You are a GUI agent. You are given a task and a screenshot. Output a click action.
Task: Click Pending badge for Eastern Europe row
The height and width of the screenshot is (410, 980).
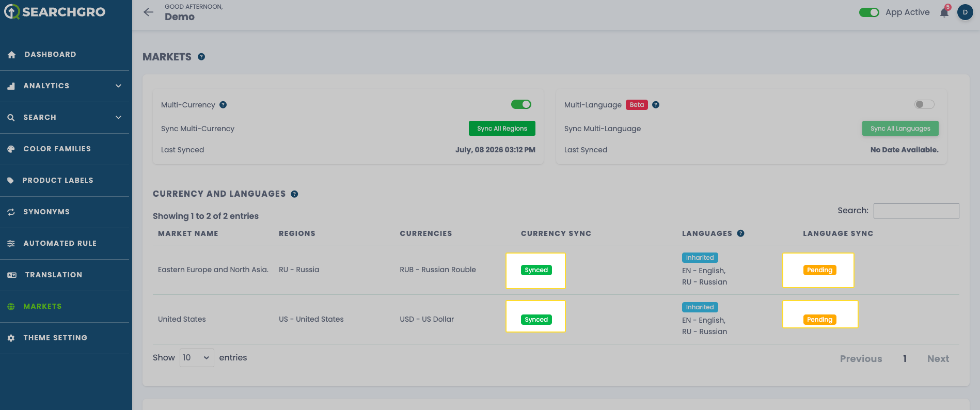click(819, 270)
